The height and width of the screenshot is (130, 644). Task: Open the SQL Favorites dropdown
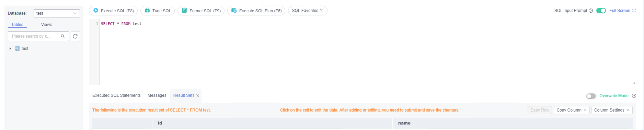[308, 11]
